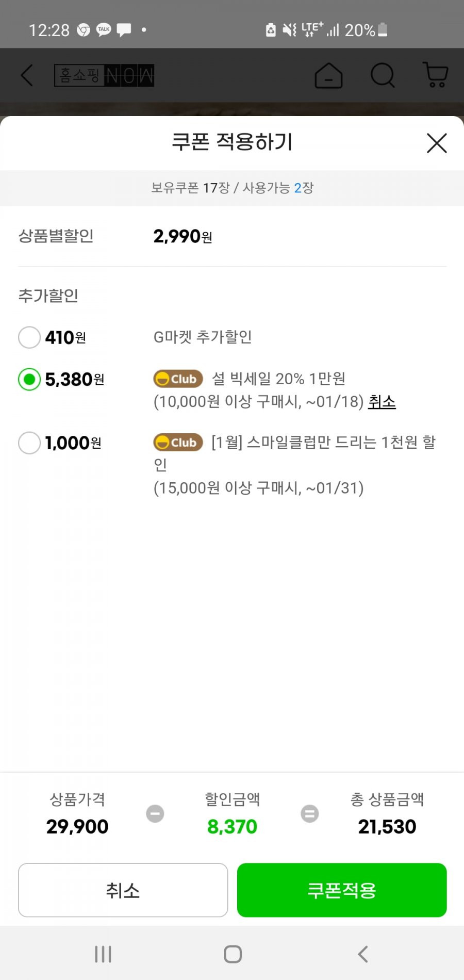Tap the 설 빅세일 Club badge

pos(178,379)
